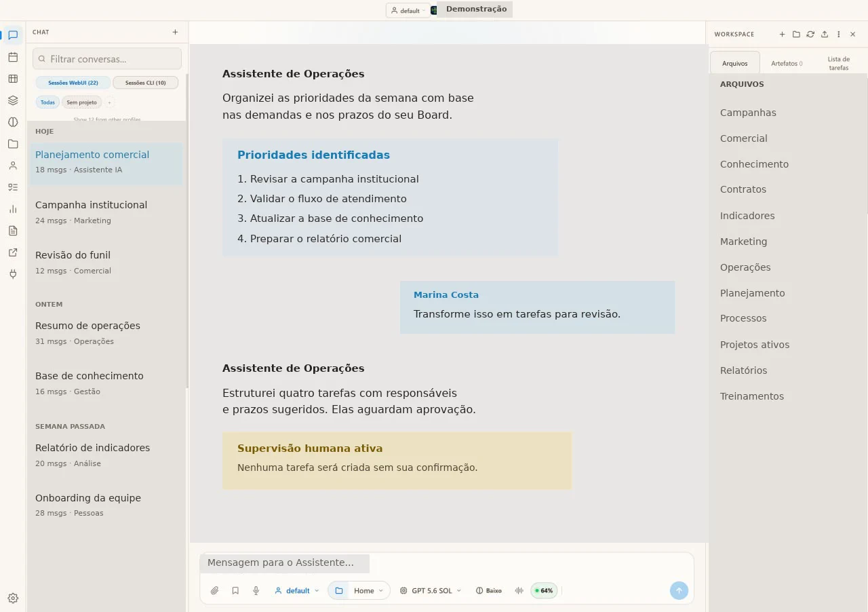The image size is (868, 612).
Task: Focus the Filtrar conversas search field
Action: pyautogui.click(x=107, y=59)
